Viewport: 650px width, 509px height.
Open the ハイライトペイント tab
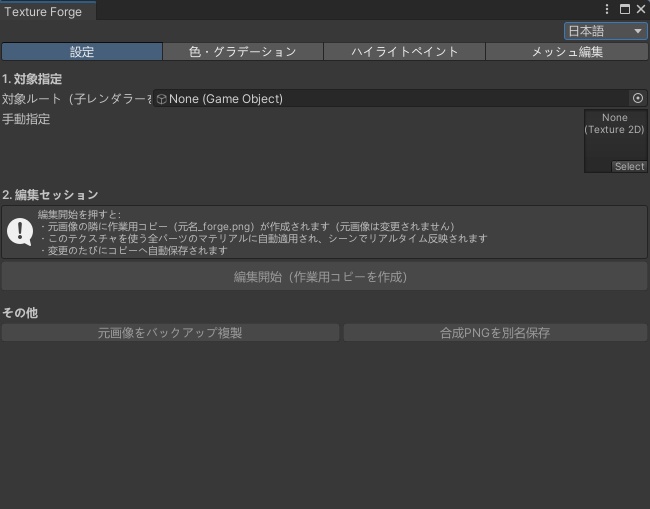coord(404,52)
